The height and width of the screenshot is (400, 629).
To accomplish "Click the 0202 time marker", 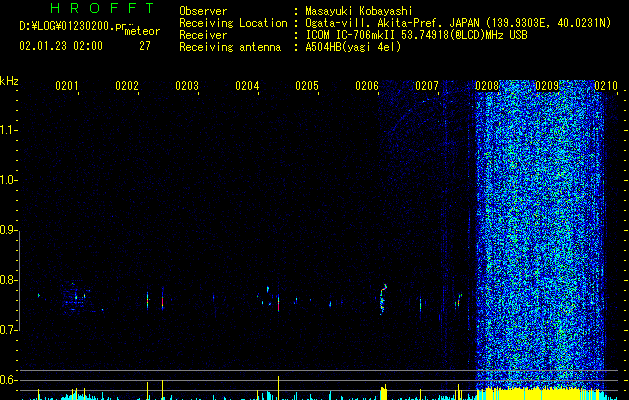I will click(127, 86).
